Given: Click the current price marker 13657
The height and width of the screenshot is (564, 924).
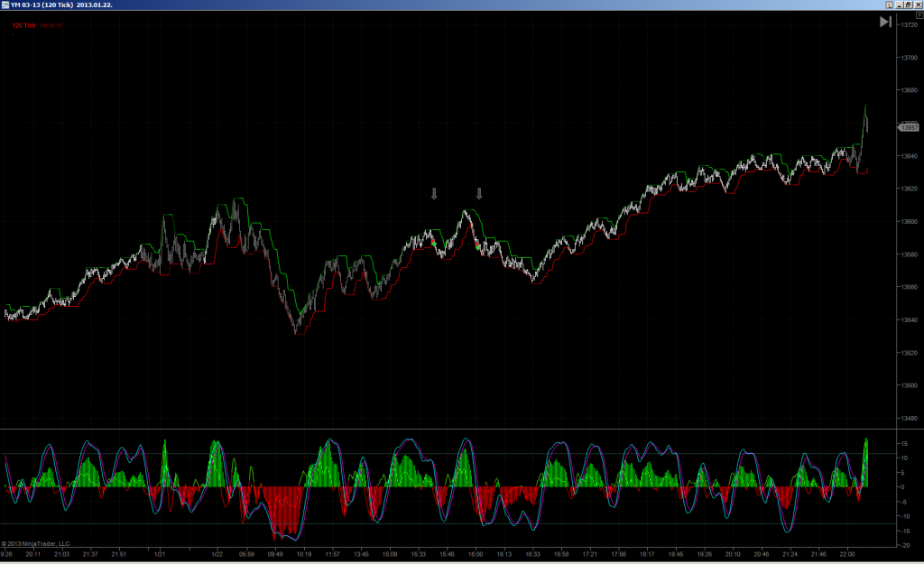Looking at the screenshot, I should pyautogui.click(x=909, y=127).
